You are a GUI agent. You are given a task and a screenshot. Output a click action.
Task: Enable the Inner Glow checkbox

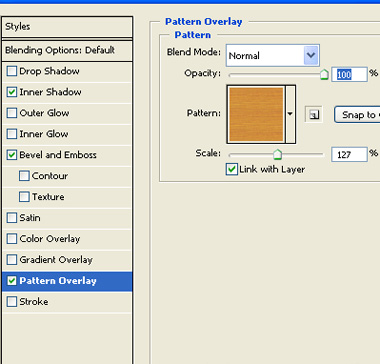pyautogui.click(x=12, y=134)
